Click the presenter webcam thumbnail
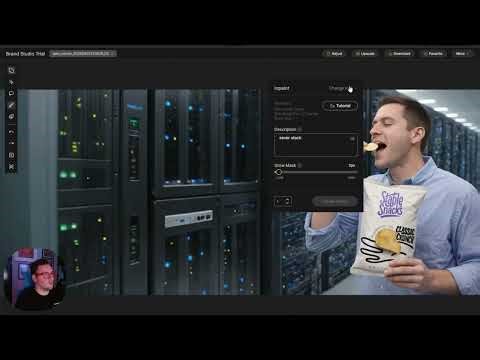The width and height of the screenshot is (480, 360). [x=33, y=279]
